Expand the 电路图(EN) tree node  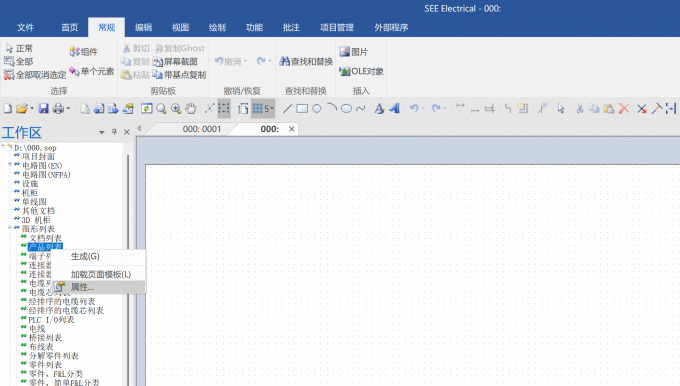[10, 164]
